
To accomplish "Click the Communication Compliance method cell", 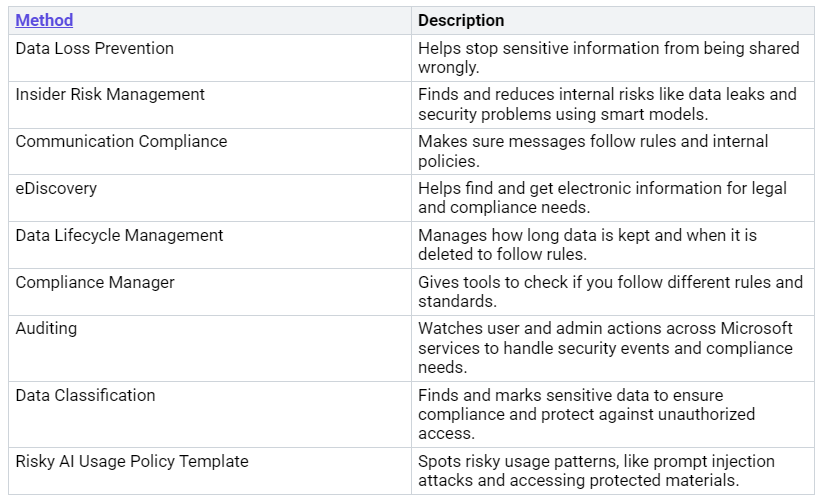I will 121,141.
